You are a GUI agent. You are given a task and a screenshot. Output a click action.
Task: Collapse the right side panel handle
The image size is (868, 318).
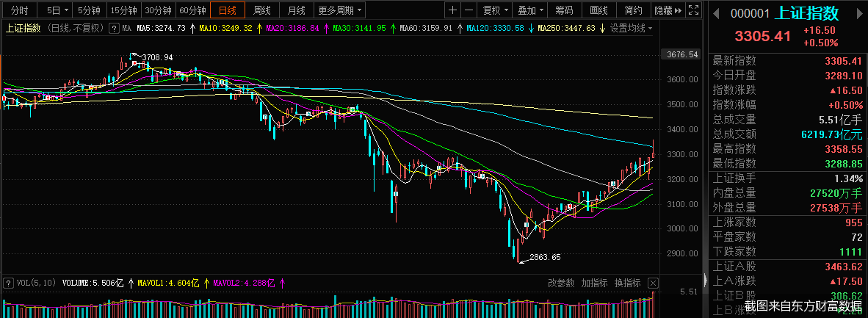click(x=706, y=279)
